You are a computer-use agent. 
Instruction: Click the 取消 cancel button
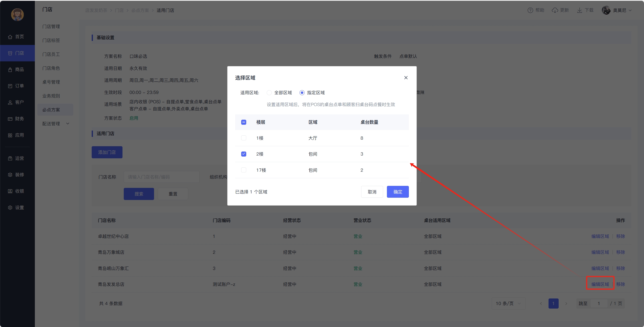[x=372, y=192]
